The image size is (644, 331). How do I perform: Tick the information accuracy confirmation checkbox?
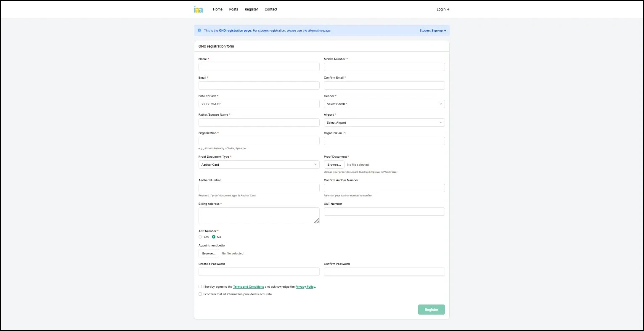point(200,294)
